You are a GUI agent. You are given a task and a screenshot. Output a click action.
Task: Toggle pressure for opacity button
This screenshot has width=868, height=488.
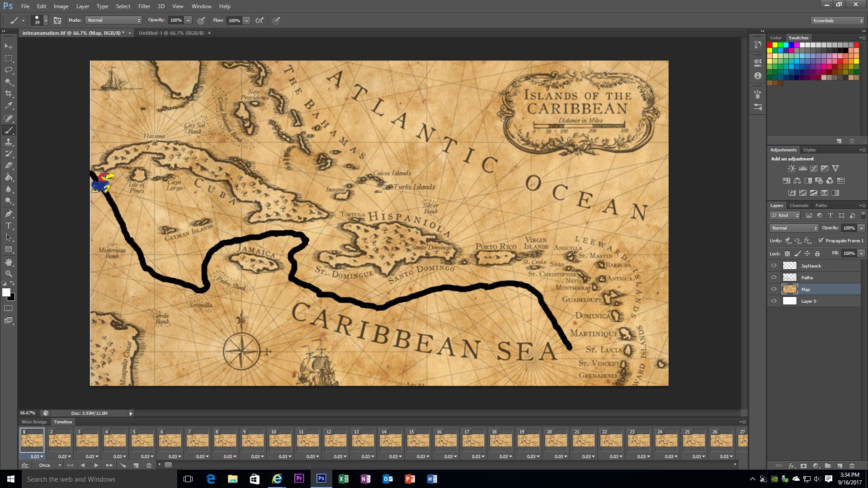[201, 20]
